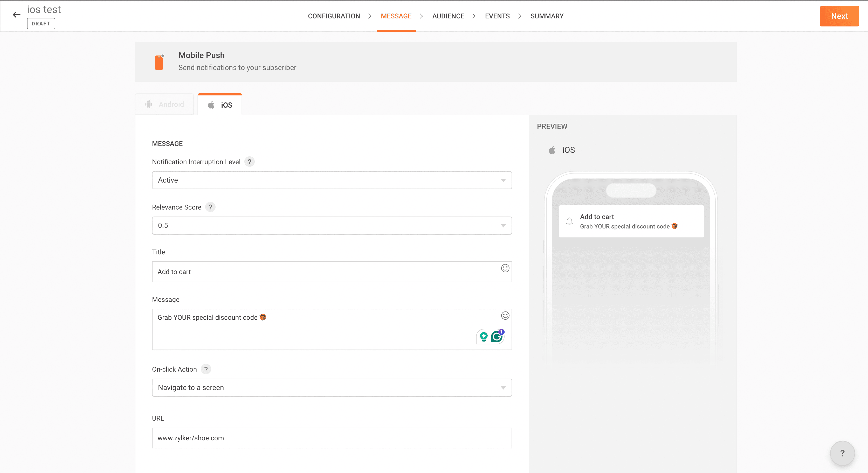
Task: Click the Grammarly icon in Message box
Action: (497, 337)
